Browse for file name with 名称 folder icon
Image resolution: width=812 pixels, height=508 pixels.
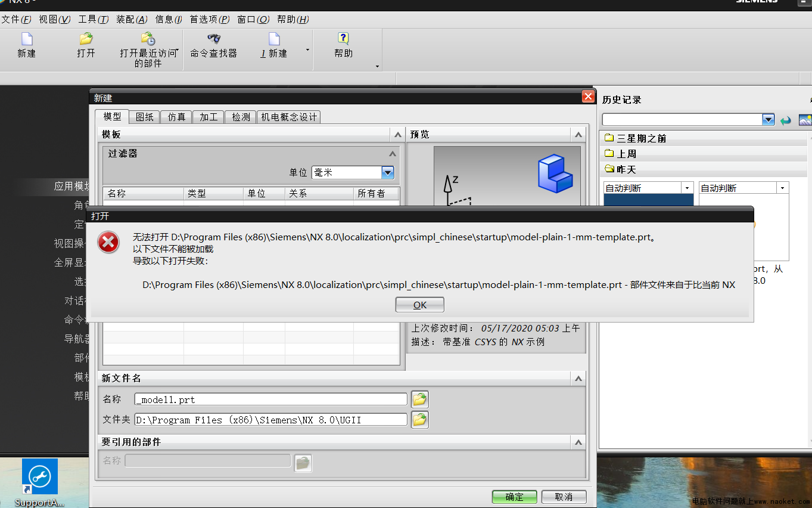420,399
